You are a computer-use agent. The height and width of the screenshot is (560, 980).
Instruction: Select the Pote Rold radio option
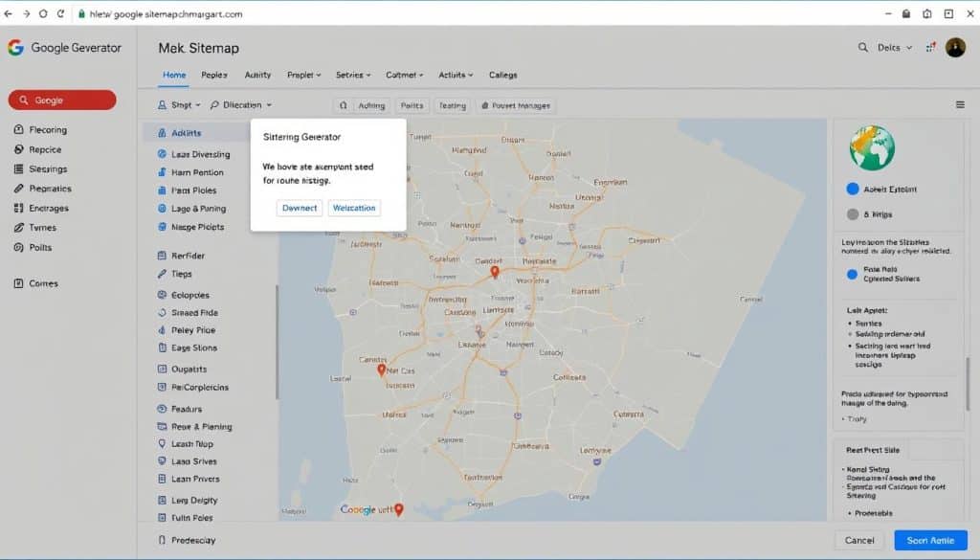(x=852, y=275)
